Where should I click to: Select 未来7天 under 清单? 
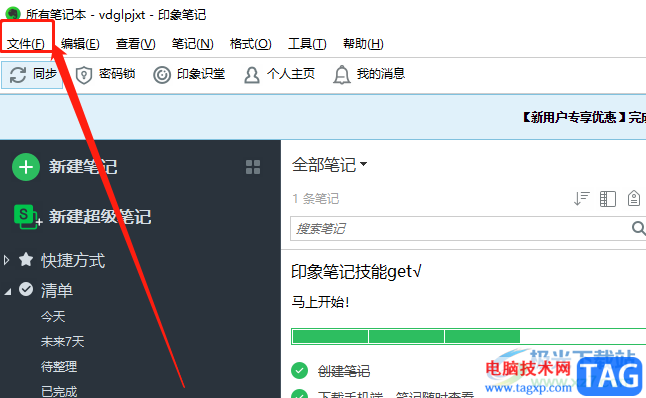tap(62, 342)
